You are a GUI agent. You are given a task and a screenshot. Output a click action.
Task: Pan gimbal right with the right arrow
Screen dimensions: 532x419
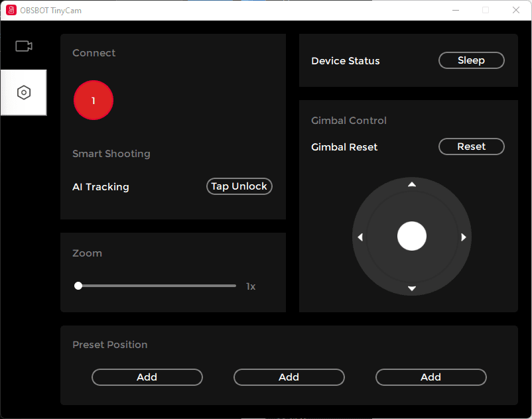coord(464,237)
